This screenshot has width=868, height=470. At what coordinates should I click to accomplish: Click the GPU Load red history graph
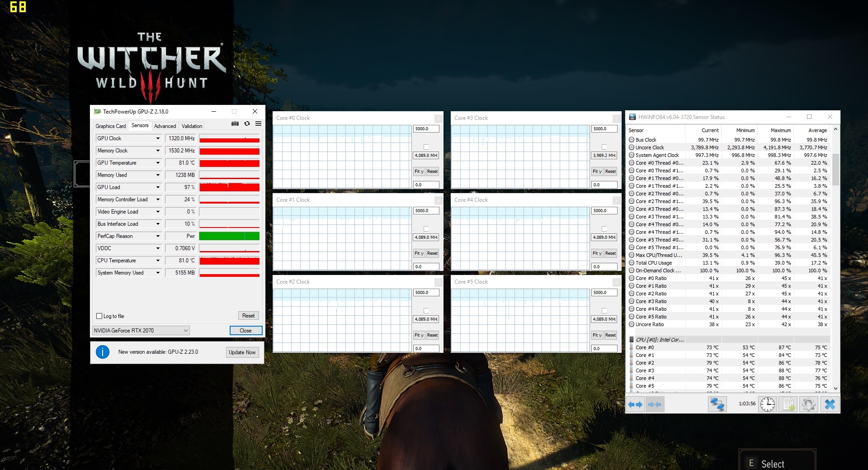230,187
